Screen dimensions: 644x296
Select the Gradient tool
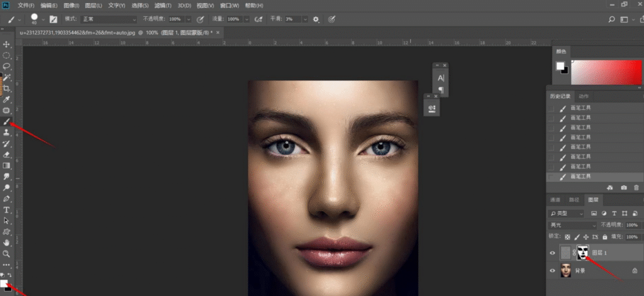tap(6, 165)
